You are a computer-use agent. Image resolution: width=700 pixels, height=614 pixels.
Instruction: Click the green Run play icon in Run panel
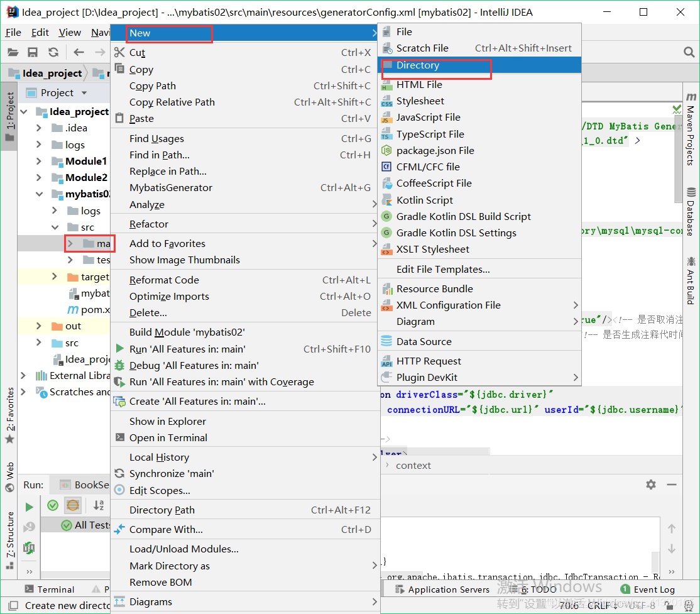[x=30, y=507]
